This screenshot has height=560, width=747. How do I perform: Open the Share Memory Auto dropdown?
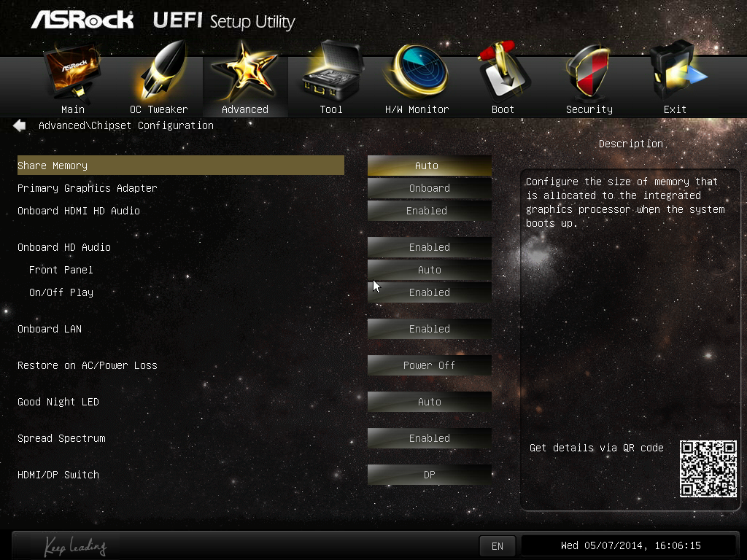(429, 166)
